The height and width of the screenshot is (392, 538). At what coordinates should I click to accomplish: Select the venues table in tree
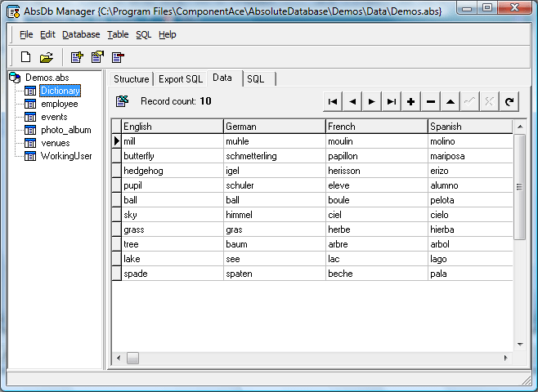(x=56, y=143)
